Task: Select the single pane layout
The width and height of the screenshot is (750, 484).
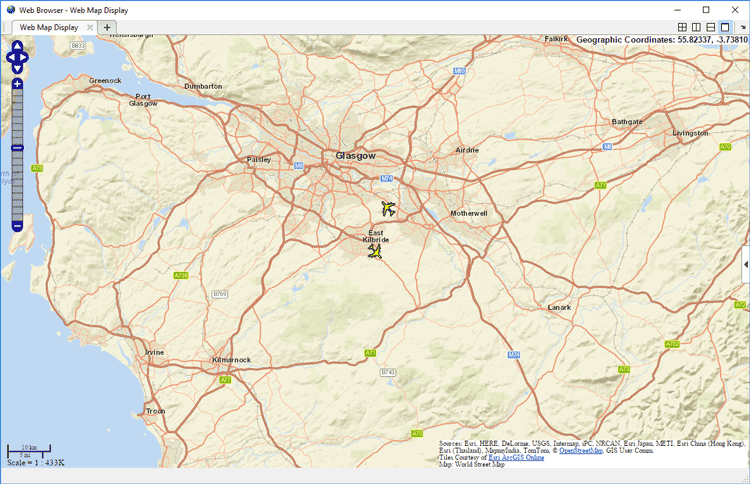Action: click(725, 27)
